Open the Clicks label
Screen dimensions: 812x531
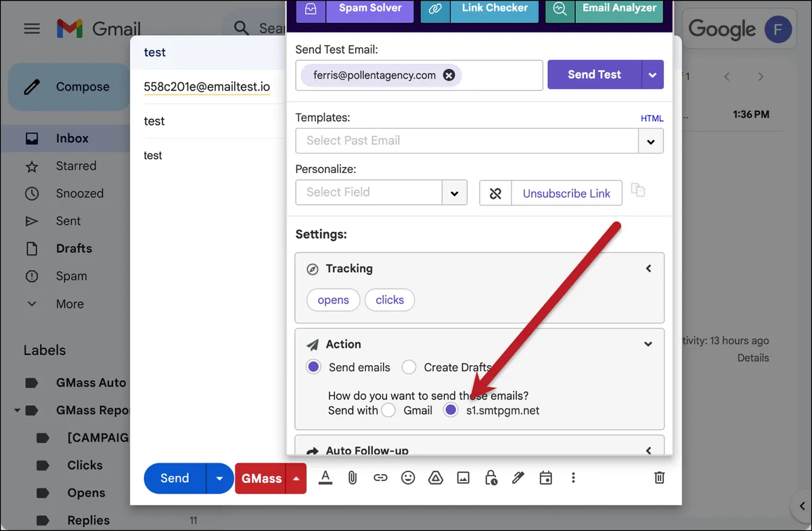[x=85, y=465]
